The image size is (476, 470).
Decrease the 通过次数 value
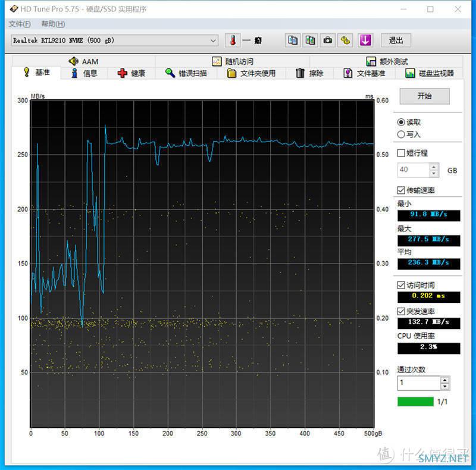[444, 387]
